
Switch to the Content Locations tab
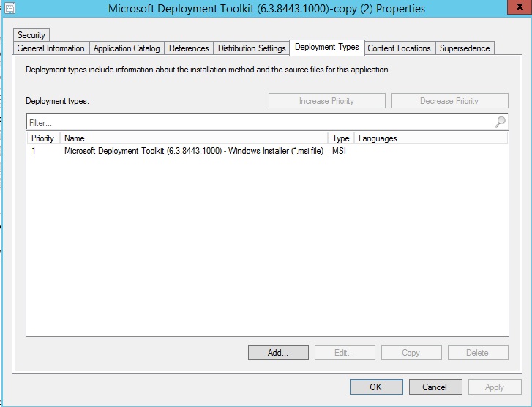399,48
